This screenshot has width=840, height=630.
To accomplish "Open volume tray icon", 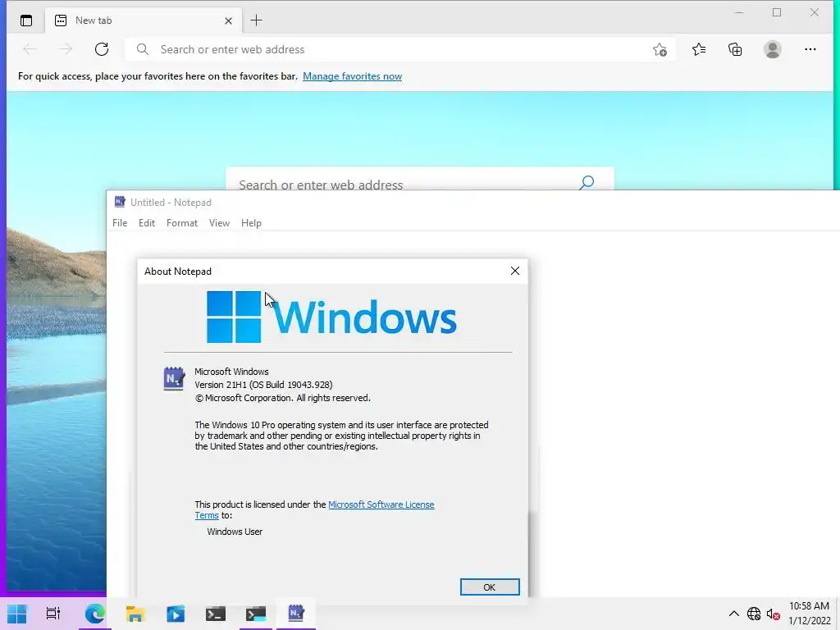I will click(x=773, y=614).
